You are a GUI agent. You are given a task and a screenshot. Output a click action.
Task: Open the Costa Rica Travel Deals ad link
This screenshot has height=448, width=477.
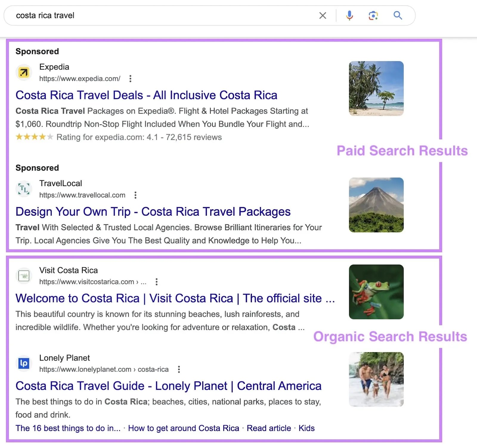pyautogui.click(x=146, y=95)
